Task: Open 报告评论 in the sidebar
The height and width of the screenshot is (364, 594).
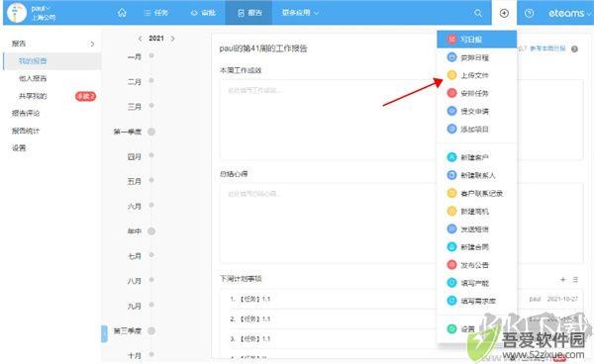Action: coord(26,113)
